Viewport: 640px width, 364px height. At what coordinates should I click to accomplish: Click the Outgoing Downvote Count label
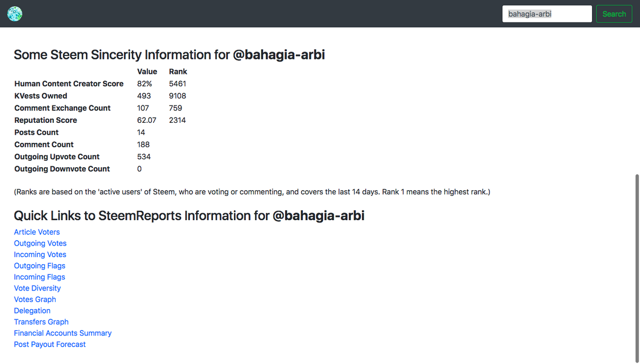[x=62, y=169]
